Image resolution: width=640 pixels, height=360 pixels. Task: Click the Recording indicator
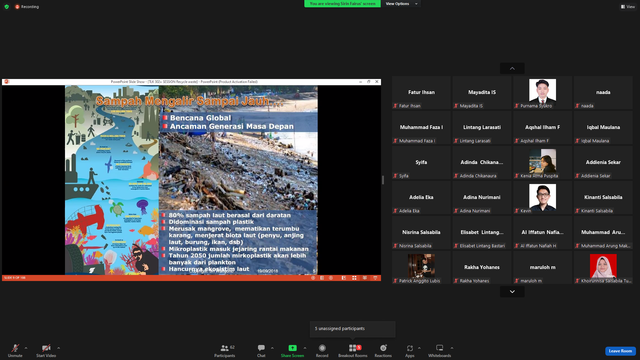click(27, 7)
